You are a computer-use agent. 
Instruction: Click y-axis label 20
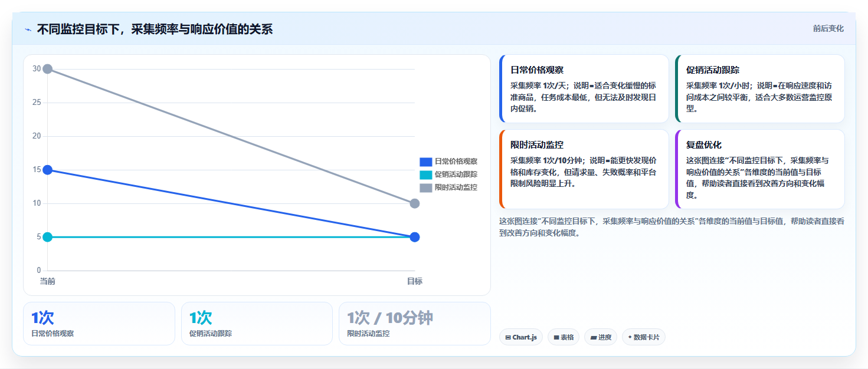(x=37, y=136)
